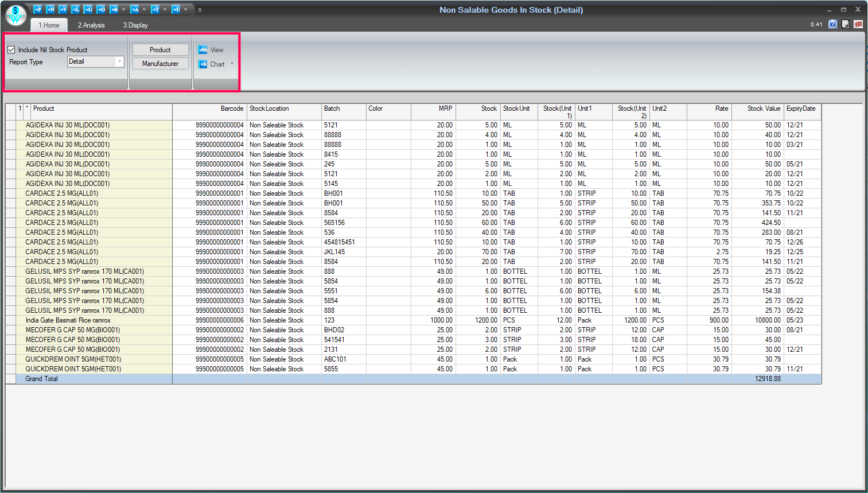Click the Manufacturer button

point(161,64)
